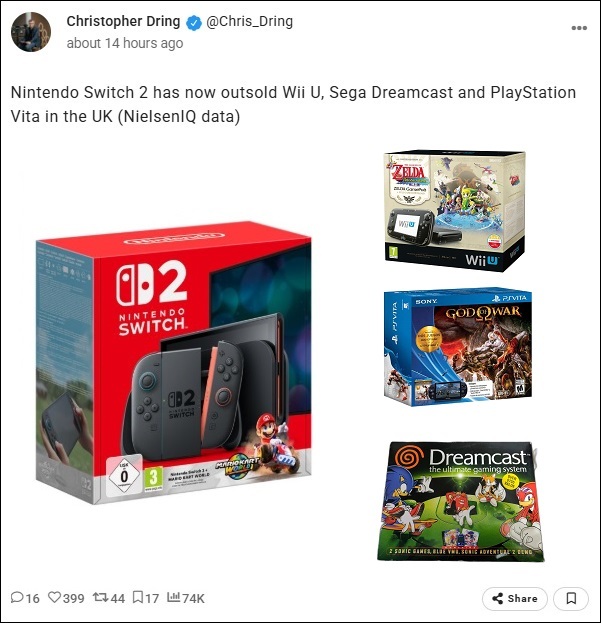The width and height of the screenshot is (601, 623).
Task: Open the @Chris_Dring handle link
Action: point(249,21)
